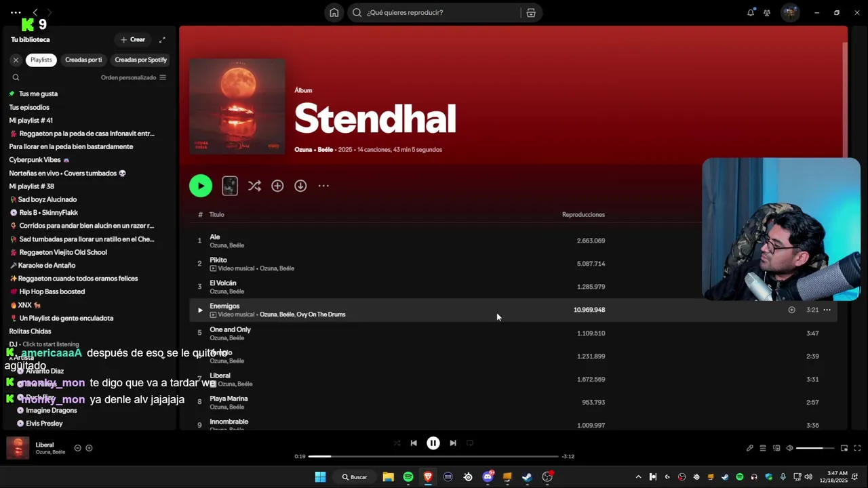The image size is (868, 488).
Task: Click the Crear button
Action: (133, 39)
